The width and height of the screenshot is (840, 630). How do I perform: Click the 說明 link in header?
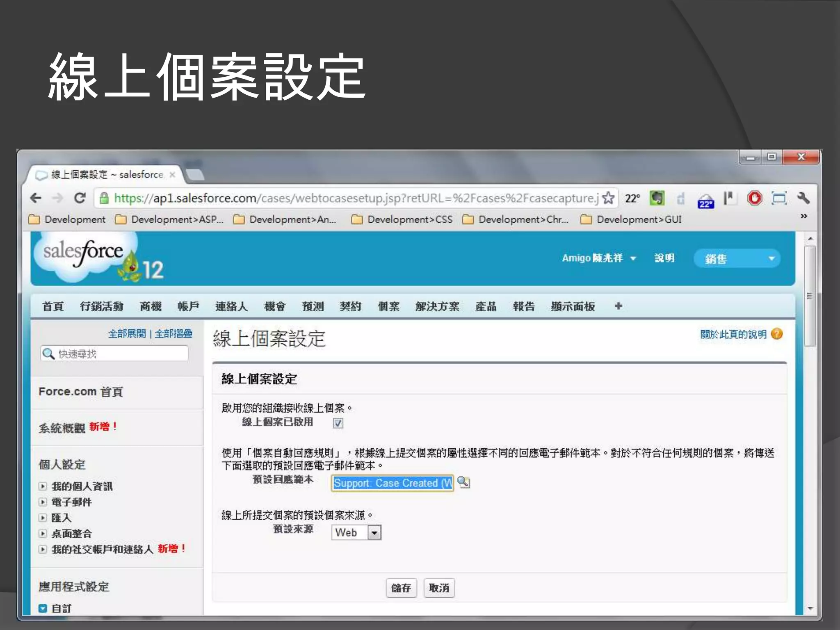click(664, 258)
